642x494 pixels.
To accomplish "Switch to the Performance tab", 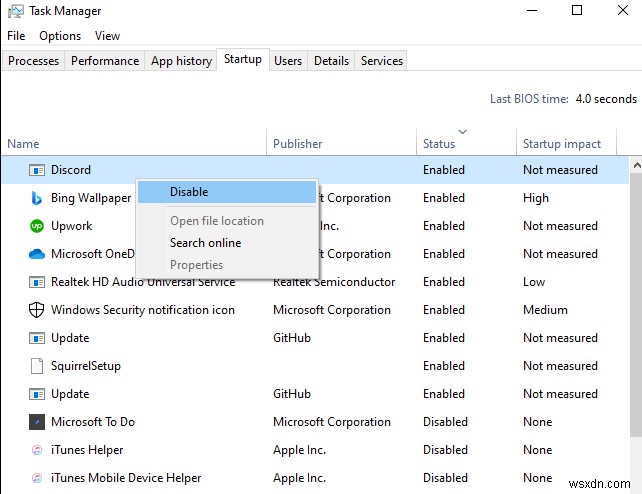I will (x=105, y=61).
